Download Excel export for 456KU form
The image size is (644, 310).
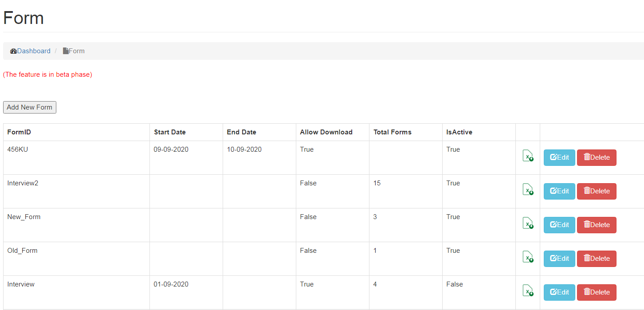528,156
